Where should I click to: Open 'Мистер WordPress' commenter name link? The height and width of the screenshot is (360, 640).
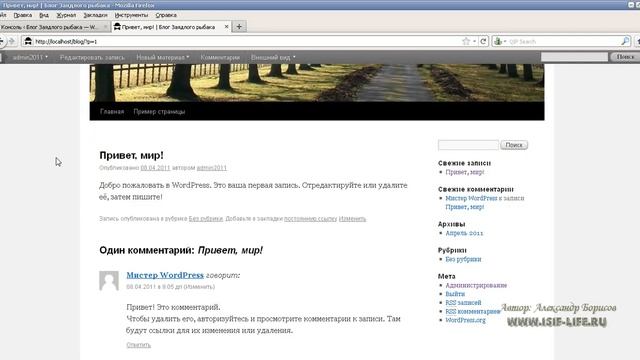click(165, 275)
